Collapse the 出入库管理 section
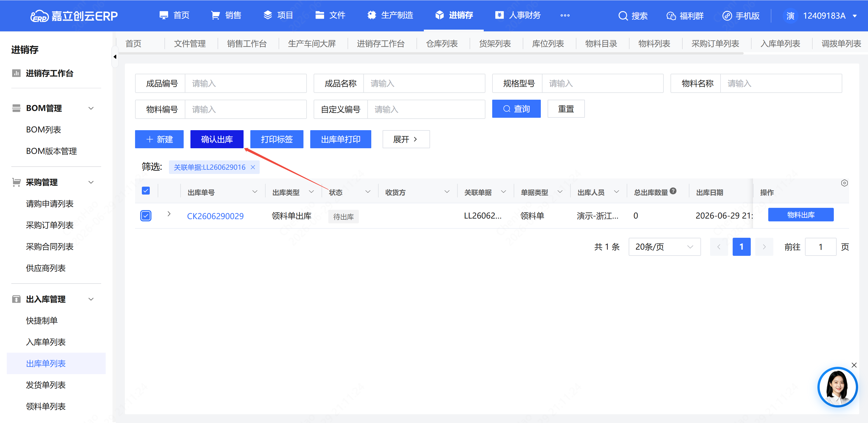The image size is (868, 423). 91,299
